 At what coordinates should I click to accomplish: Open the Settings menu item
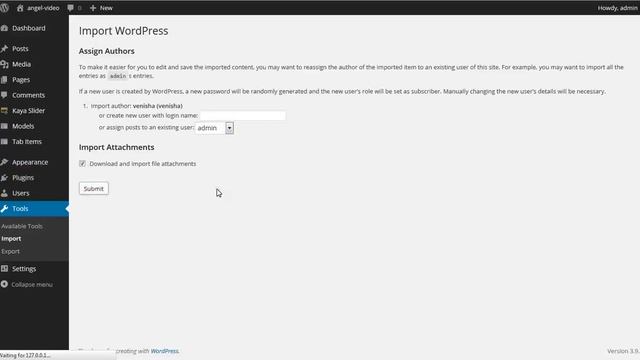coord(24,269)
